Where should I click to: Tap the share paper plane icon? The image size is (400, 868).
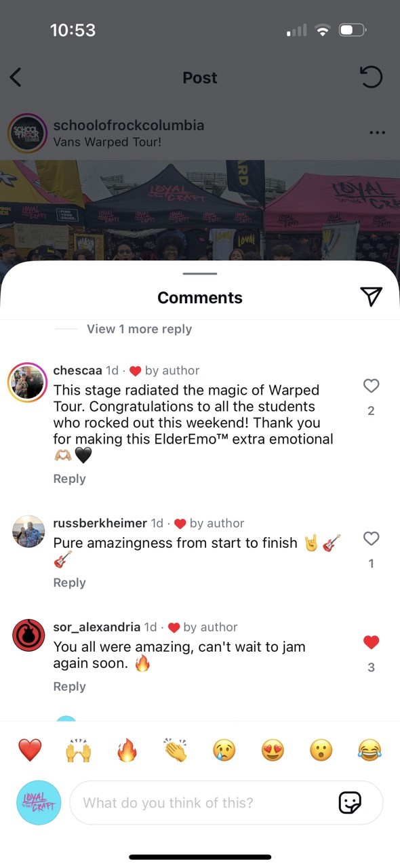coord(371,296)
